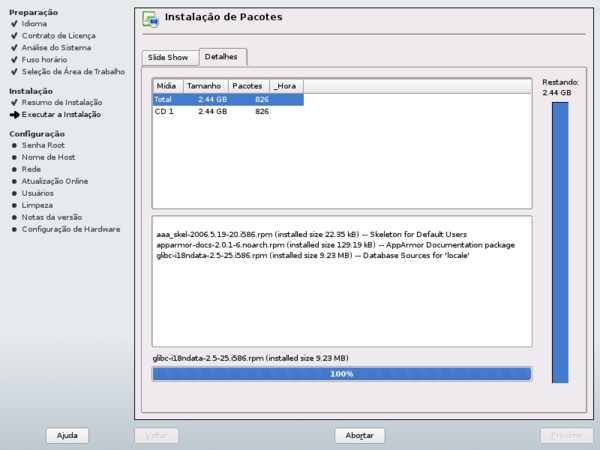Abort installation with the Abortar button
Viewport: 600px width, 450px height.
coord(360,435)
